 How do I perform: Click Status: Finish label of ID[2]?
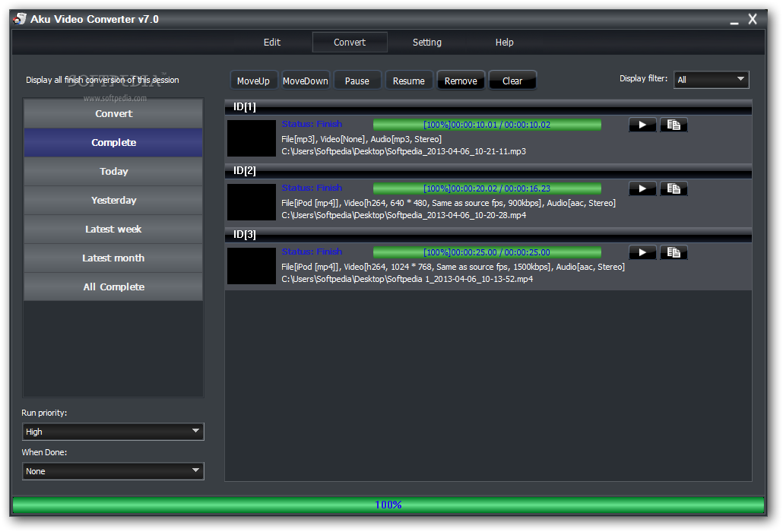312,188
